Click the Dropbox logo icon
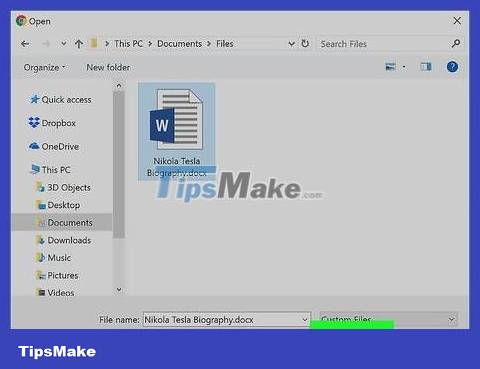 coord(34,122)
